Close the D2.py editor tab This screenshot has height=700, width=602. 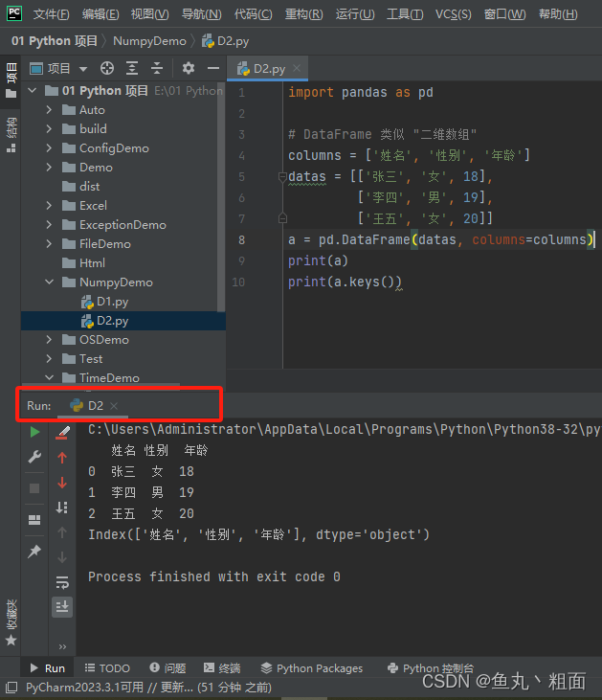tap(297, 68)
